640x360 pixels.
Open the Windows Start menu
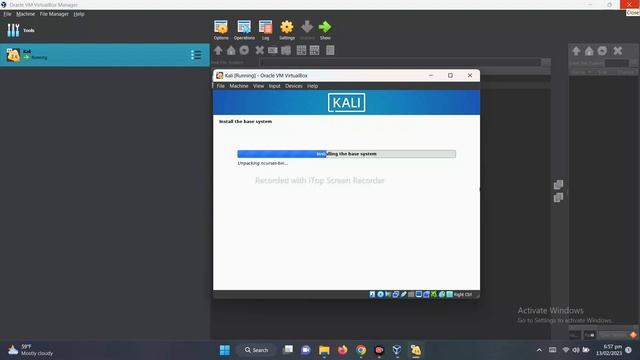225,350
